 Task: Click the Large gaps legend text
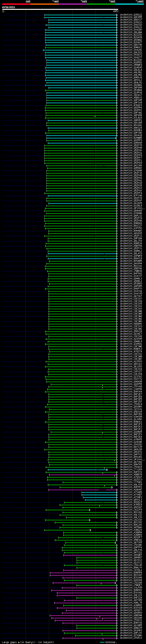(x=10, y=642)
